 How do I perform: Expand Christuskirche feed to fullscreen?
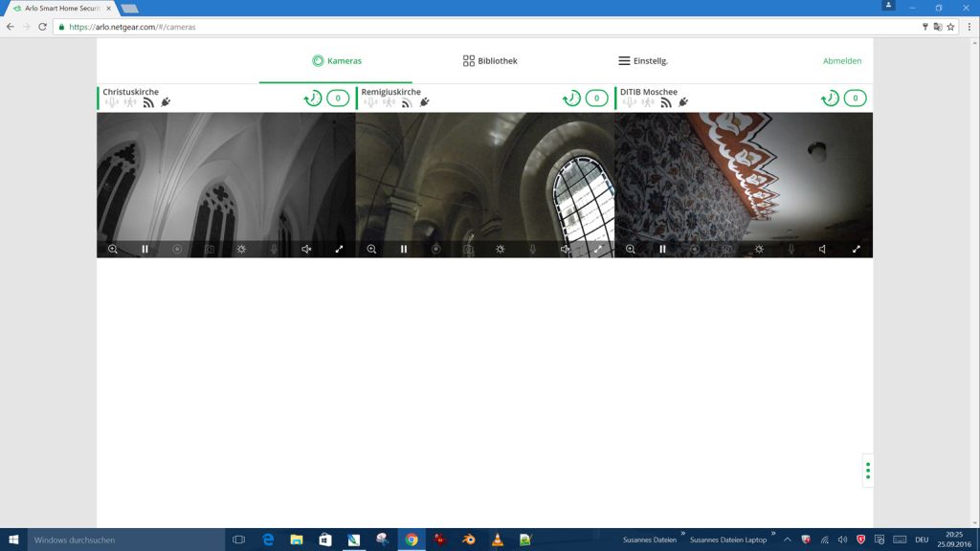coord(339,249)
